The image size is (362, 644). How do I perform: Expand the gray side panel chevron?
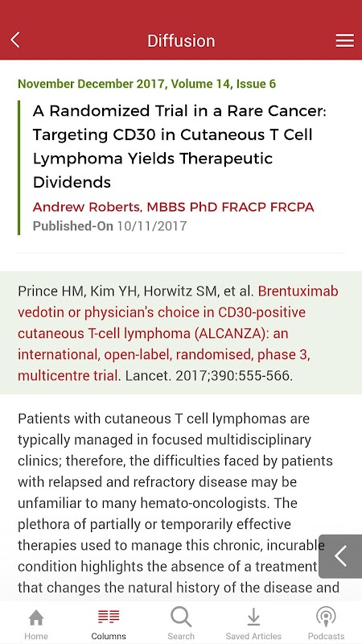coord(340,556)
